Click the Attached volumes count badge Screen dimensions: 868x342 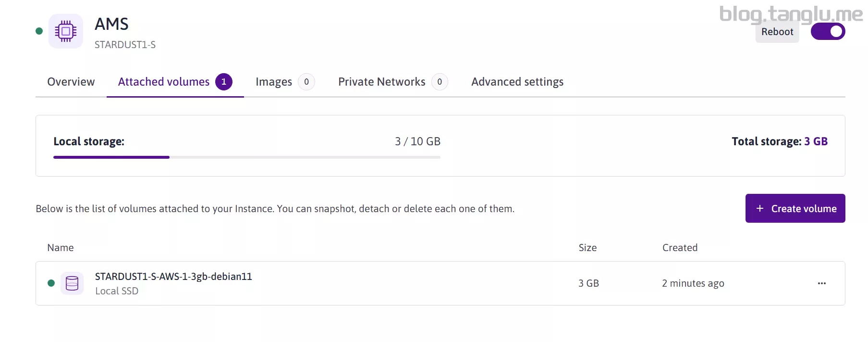(223, 82)
